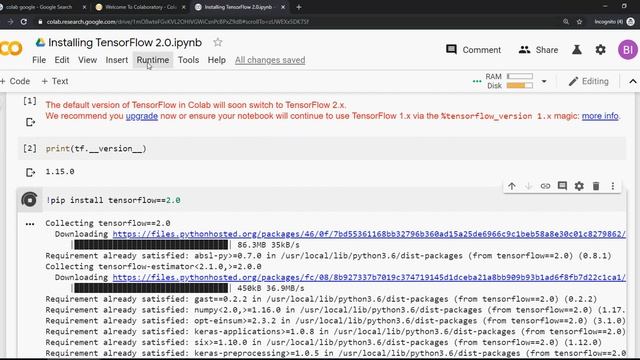640x360 pixels.
Task: Click All changes saved link
Action: click(270, 60)
